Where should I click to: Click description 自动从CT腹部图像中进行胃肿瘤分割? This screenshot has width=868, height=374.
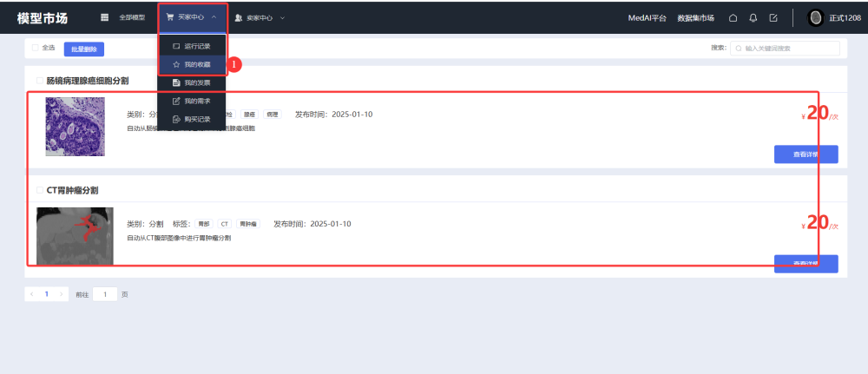(179, 238)
